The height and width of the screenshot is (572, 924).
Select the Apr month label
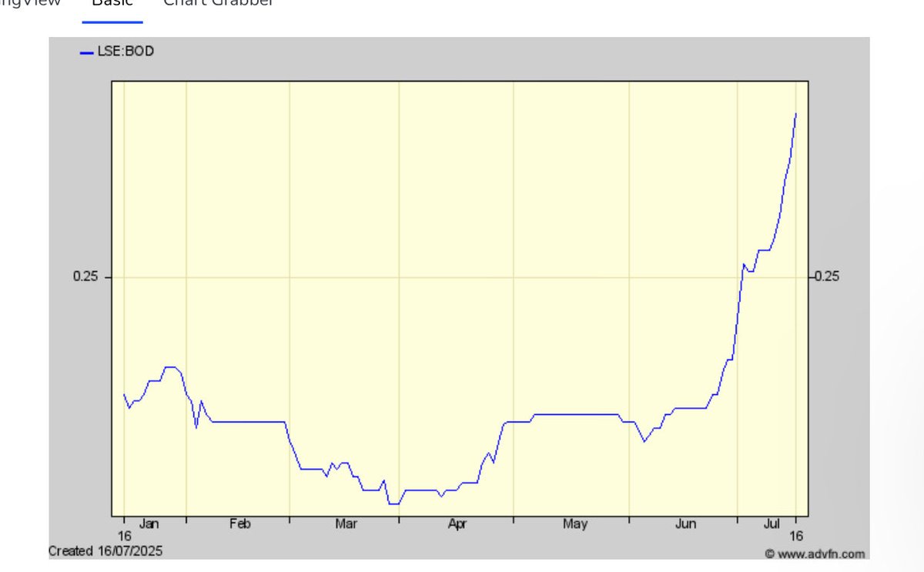pyautogui.click(x=457, y=523)
